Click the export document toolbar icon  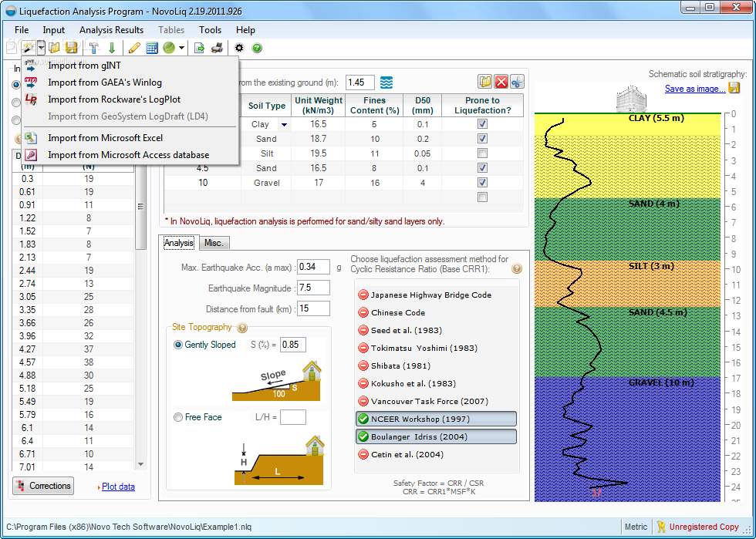click(x=199, y=48)
